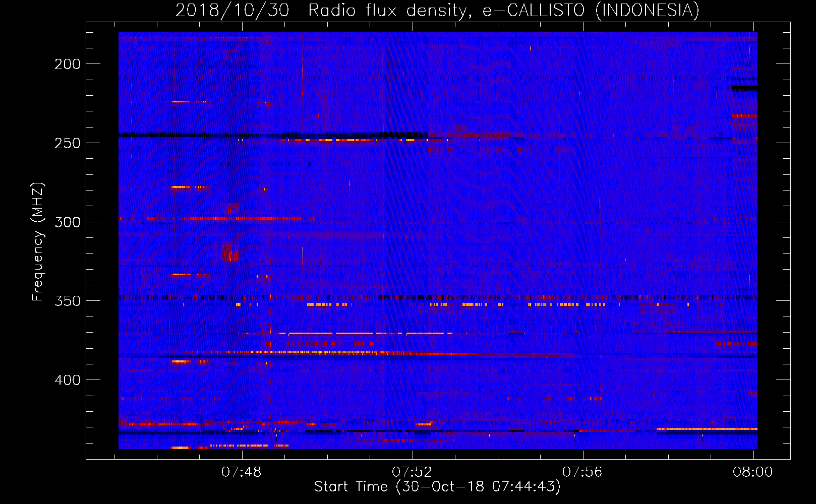Click the 07:56 time tick label
Image resolution: width=816 pixels, height=504 pixels.
(582, 472)
